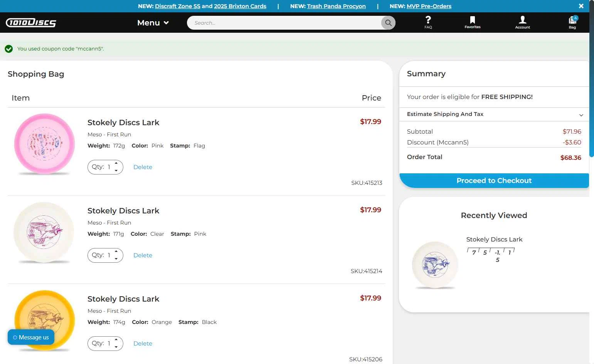The image size is (594, 364).
Task: Click the search magnifier button
Action: pyautogui.click(x=388, y=23)
